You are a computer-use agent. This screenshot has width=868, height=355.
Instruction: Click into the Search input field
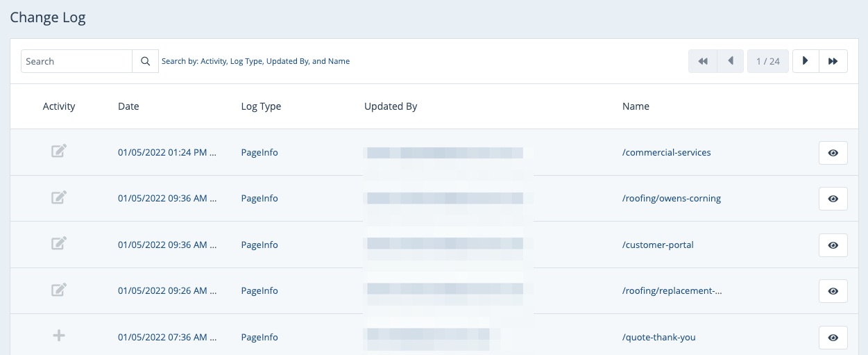pyautogui.click(x=76, y=61)
